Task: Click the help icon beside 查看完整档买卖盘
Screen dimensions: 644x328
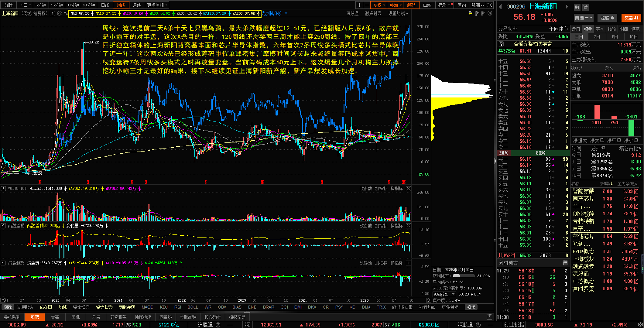Action: 502,44
